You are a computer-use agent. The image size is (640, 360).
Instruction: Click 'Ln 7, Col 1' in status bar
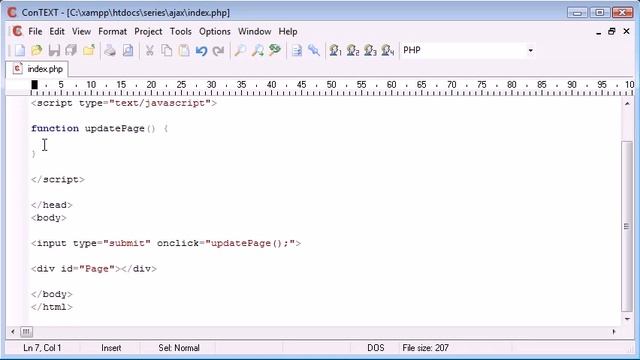(x=42, y=348)
